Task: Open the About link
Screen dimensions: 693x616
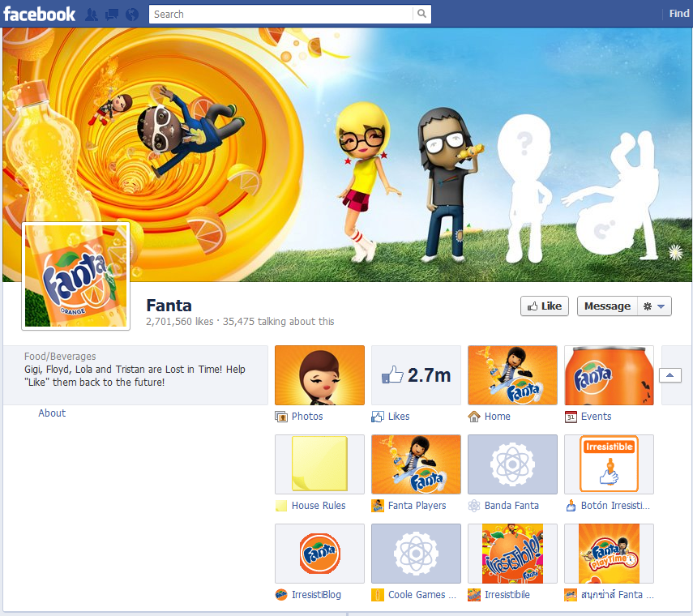Action: (x=52, y=413)
